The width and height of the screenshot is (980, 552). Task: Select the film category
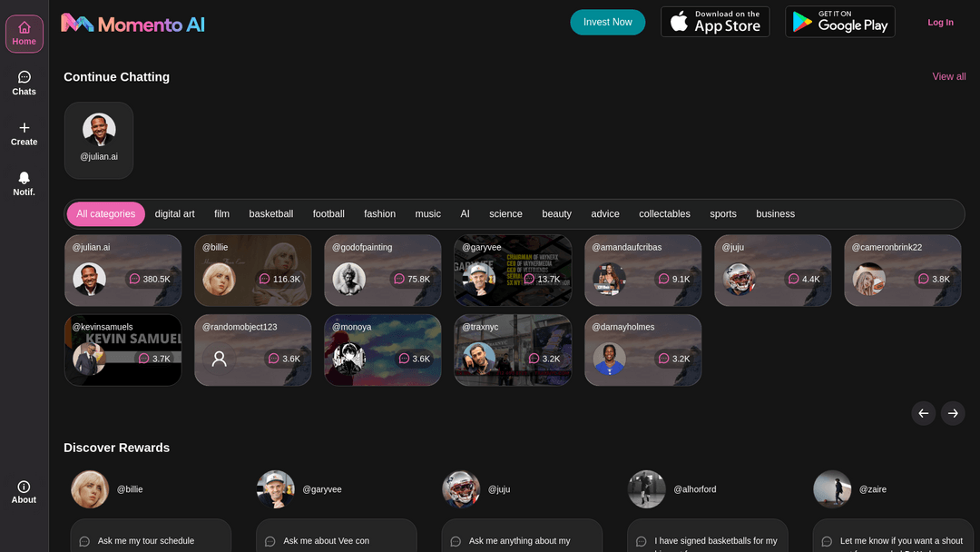[x=222, y=213]
